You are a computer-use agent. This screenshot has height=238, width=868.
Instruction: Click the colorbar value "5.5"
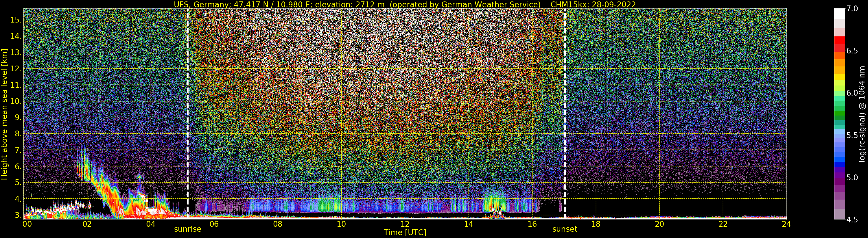pos(852,135)
